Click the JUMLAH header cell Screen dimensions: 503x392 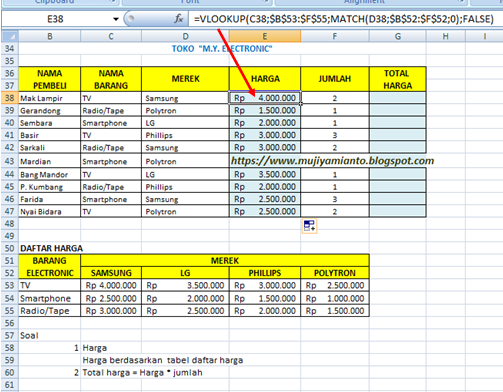[x=335, y=79]
